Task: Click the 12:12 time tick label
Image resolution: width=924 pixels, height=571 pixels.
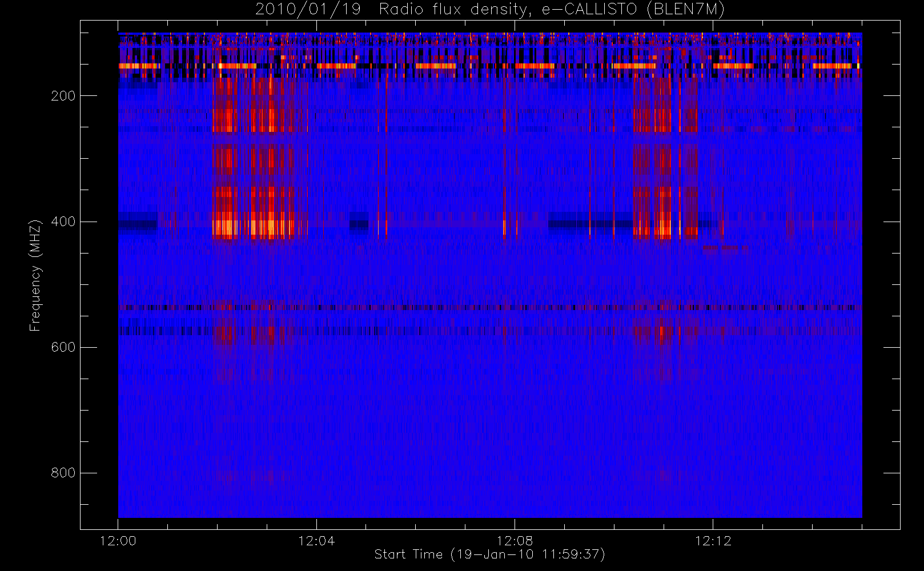Action: click(x=713, y=541)
